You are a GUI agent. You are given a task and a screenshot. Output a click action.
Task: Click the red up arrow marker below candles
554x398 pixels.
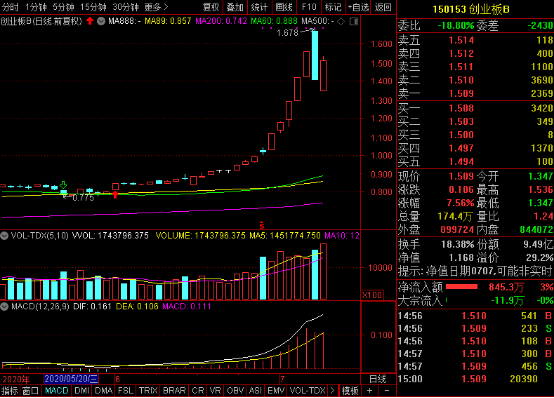115,195
